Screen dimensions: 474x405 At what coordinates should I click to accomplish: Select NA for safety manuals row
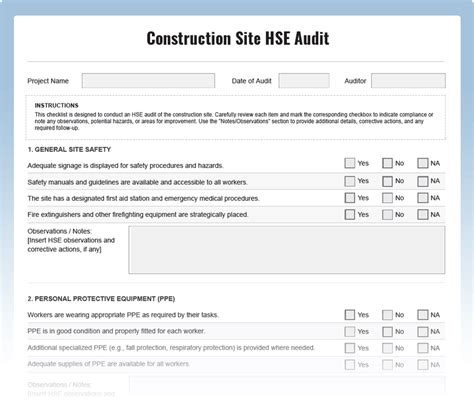(x=422, y=181)
